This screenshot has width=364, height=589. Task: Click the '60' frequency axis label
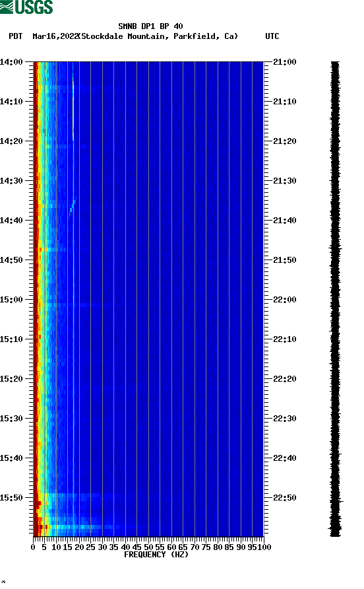coord(171,547)
